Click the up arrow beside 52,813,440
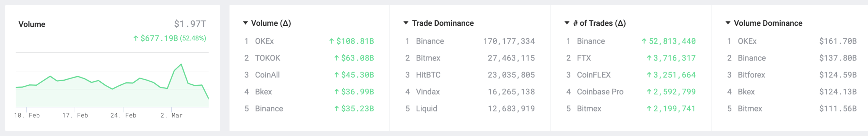The height and width of the screenshot is (136, 868). [644, 41]
